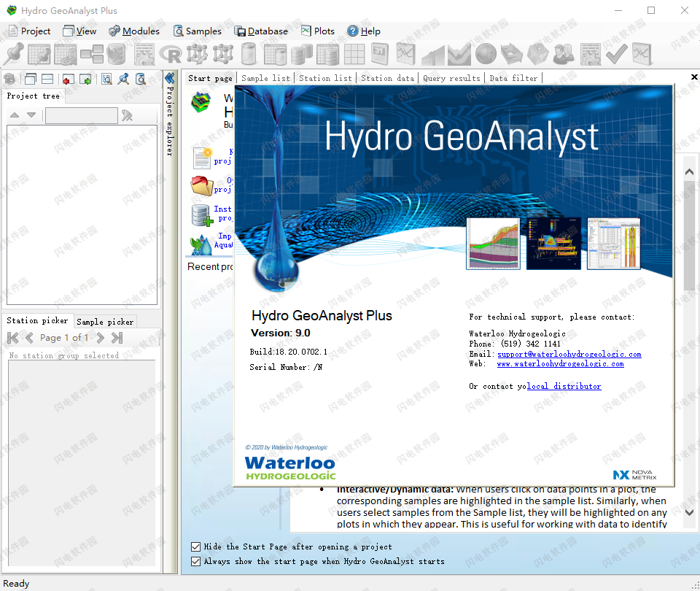This screenshot has height=591, width=700.
Task: Click the database-with-arrow toolbar icon
Action: tap(116, 54)
